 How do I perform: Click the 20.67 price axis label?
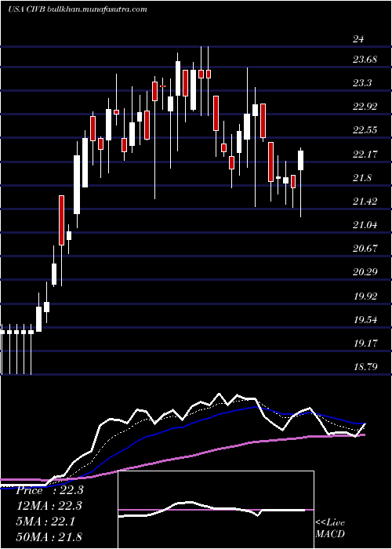pos(365,249)
